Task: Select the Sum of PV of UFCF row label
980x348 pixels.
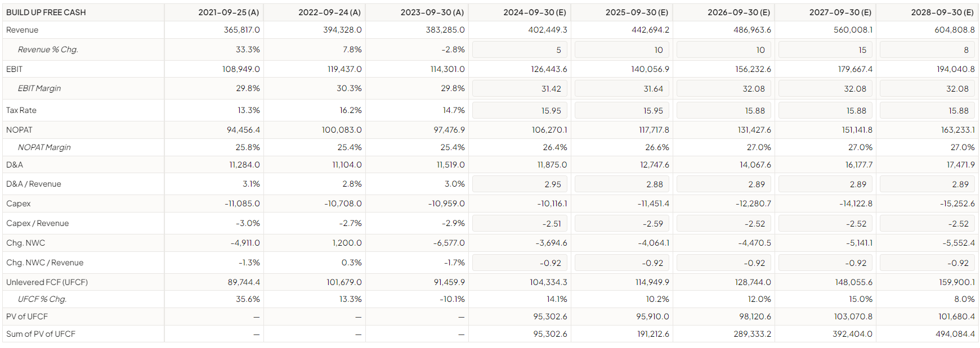Action: tap(41, 334)
